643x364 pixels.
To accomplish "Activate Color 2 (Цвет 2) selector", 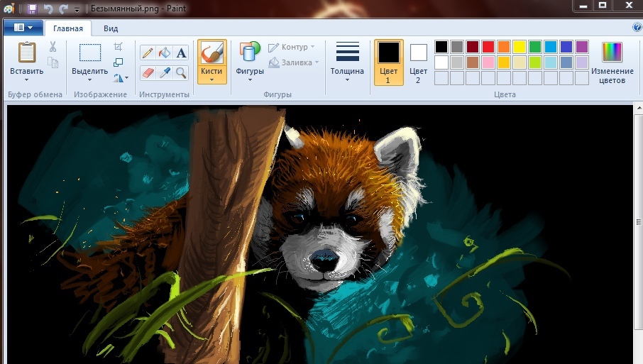I will click(x=418, y=62).
